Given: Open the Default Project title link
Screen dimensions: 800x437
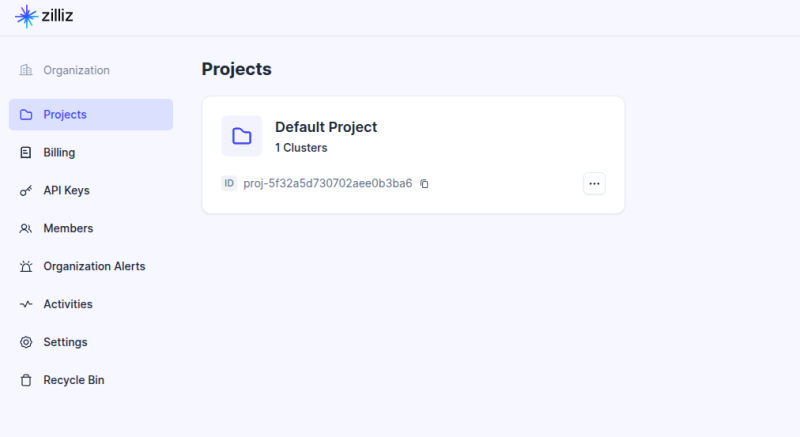Looking at the screenshot, I should [326, 127].
